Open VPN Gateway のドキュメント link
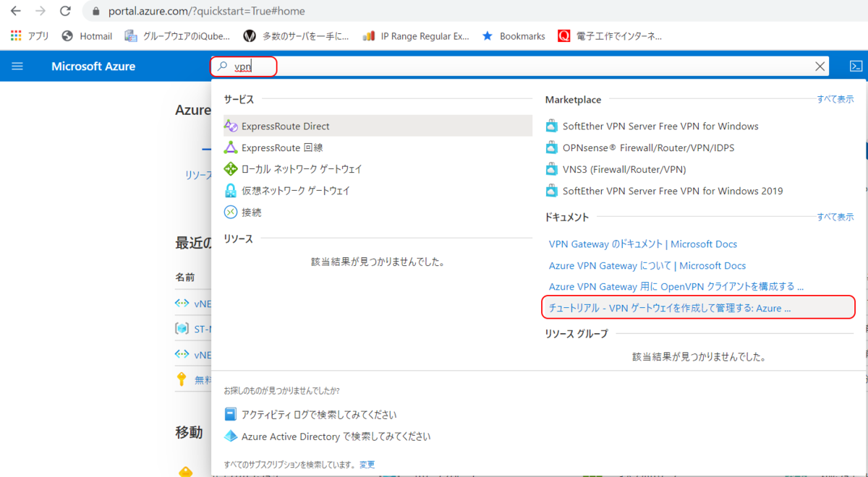Screen dimensions: 868x477 click(x=643, y=244)
